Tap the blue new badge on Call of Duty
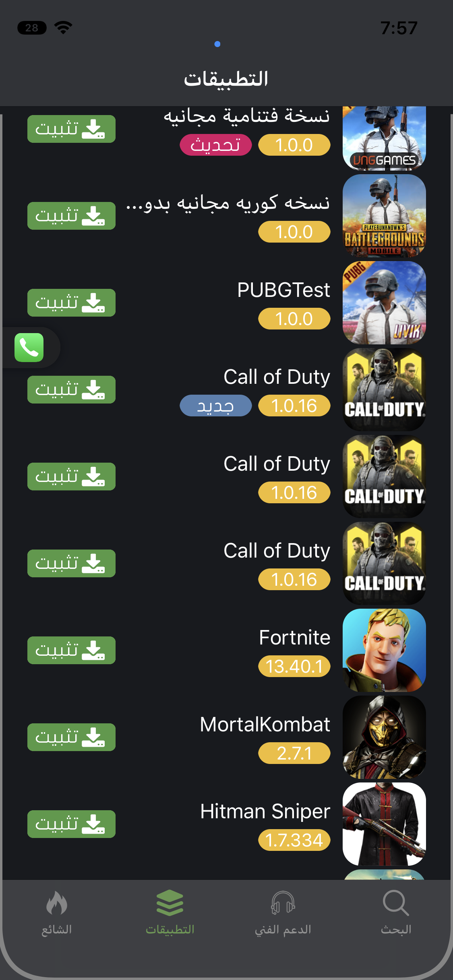The image size is (453, 980). click(215, 406)
